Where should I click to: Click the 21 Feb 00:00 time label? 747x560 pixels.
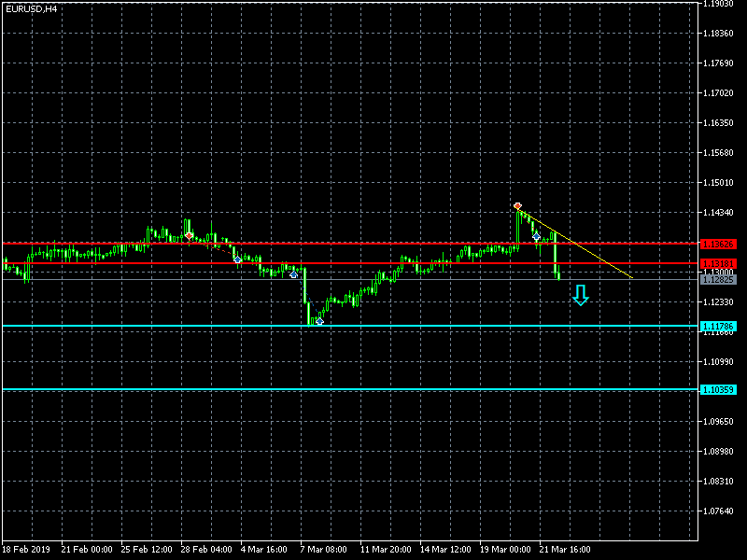click(x=87, y=550)
